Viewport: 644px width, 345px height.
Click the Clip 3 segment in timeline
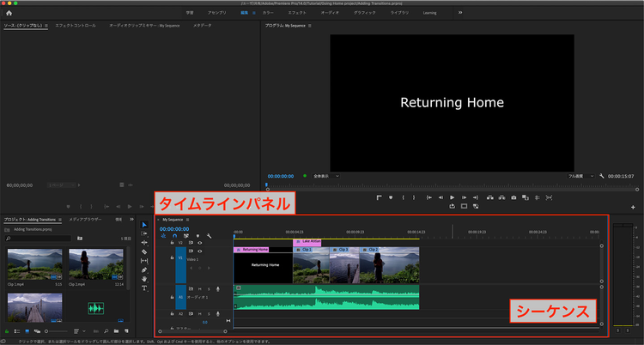(346, 265)
